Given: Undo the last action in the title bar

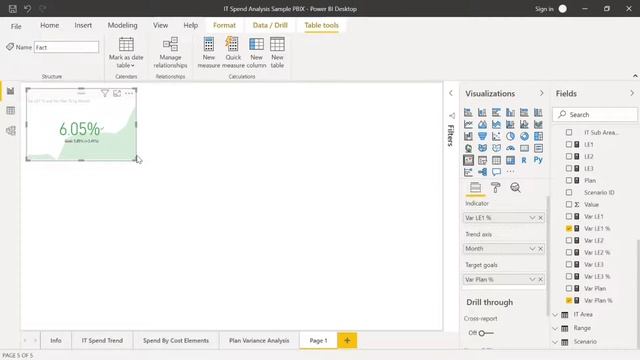Looking at the screenshot, I should click(27, 9).
